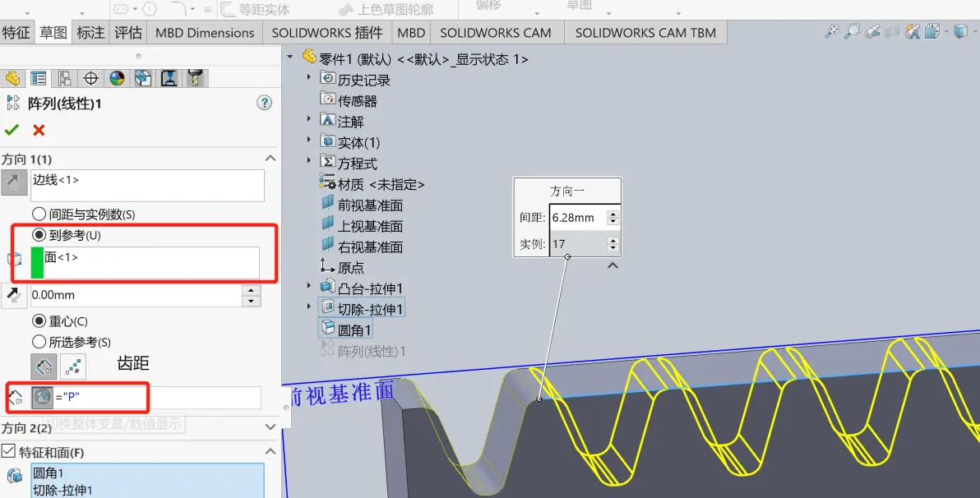
Task: Collapse the 方向 1 section
Action: (270, 159)
